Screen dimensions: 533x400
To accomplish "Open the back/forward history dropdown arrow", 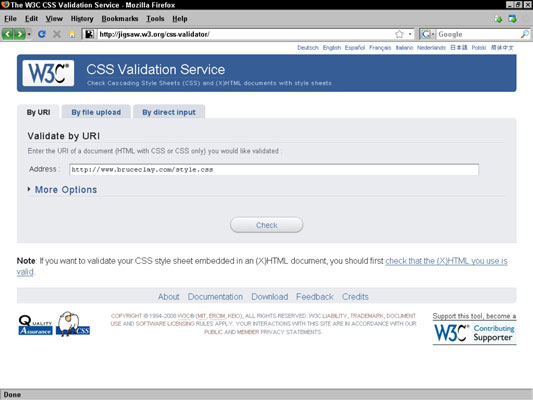I will click(29, 34).
